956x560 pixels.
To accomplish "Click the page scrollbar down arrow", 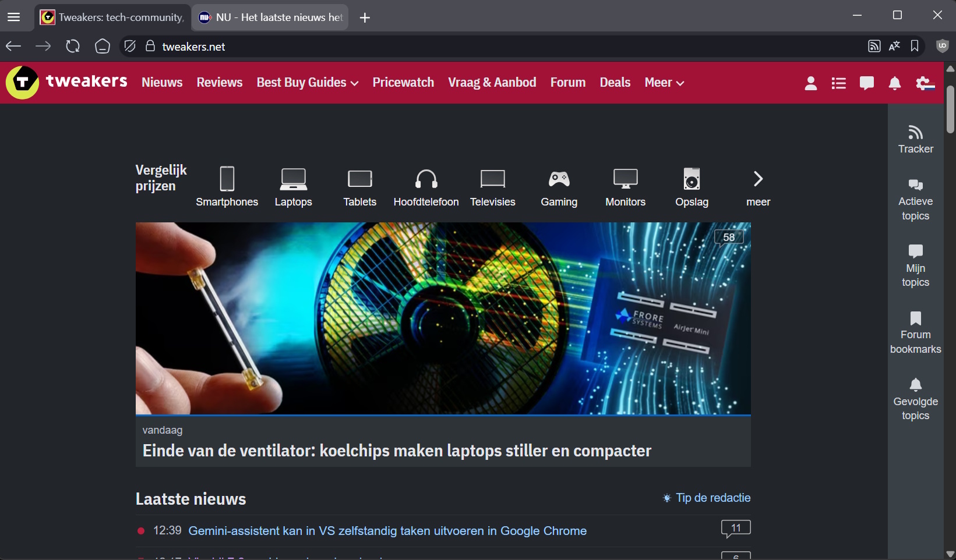I will [x=951, y=554].
